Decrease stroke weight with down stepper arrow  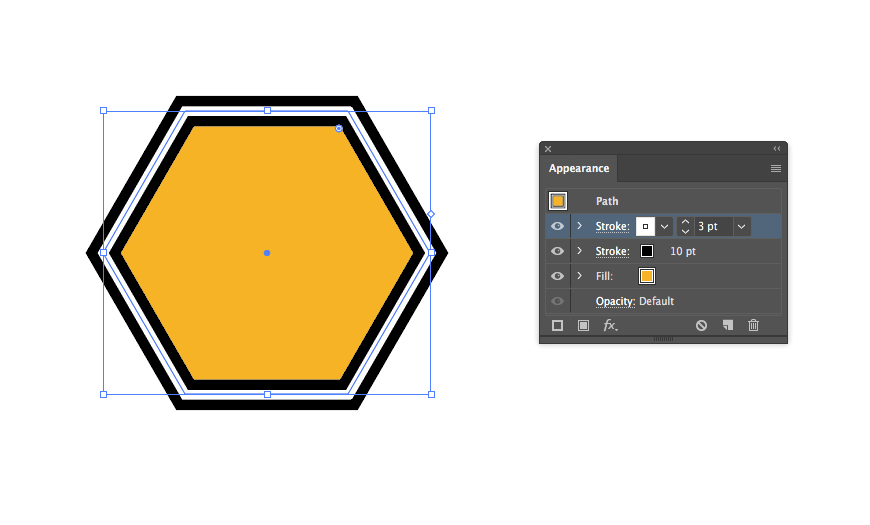click(x=685, y=231)
